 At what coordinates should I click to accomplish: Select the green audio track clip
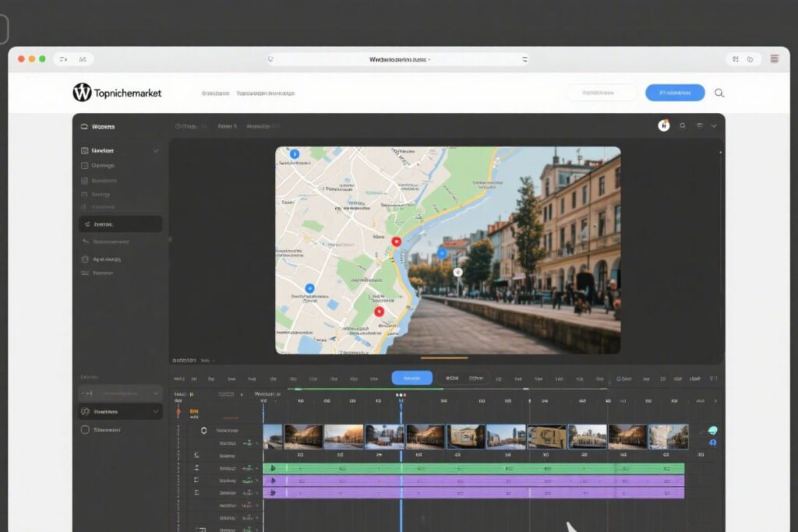473,468
